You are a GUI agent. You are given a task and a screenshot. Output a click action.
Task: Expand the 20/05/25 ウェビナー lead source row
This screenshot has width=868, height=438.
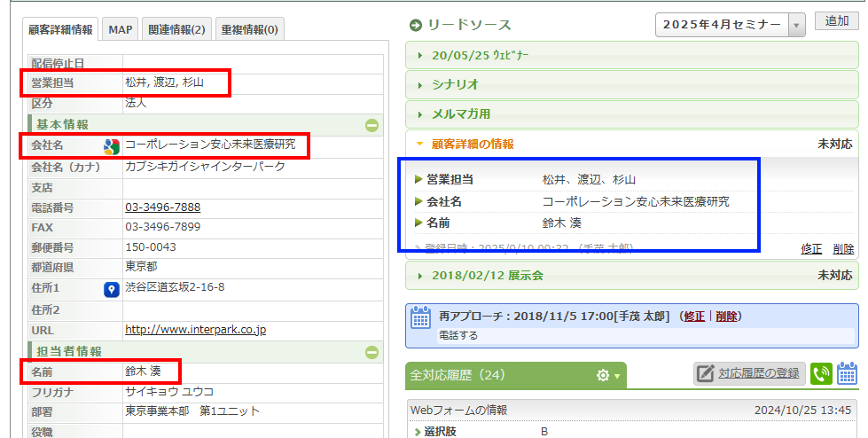[x=479, y=55]
